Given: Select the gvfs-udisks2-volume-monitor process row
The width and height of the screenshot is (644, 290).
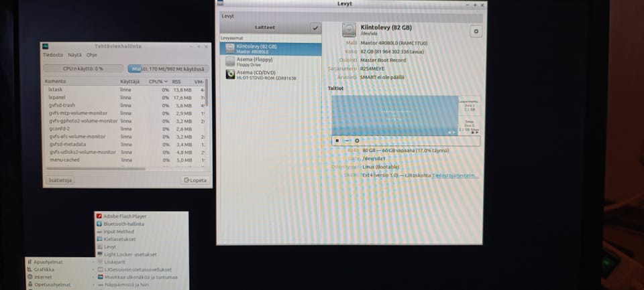Looking at the screenshot, I should [x=124, y=152].
